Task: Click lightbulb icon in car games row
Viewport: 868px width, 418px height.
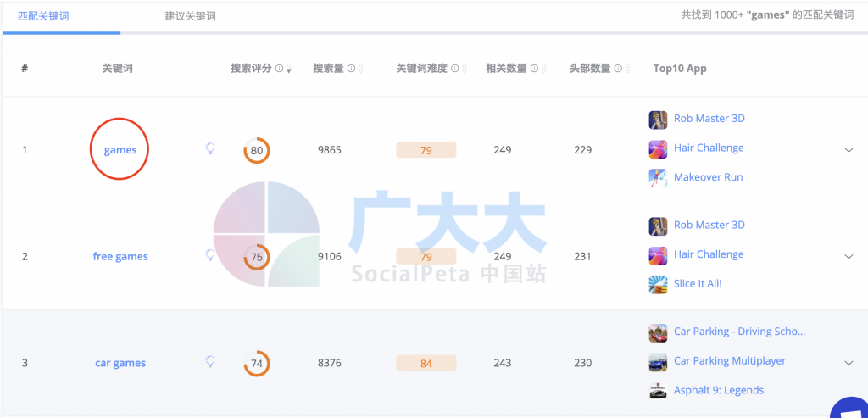Action: tap(210, 362)
